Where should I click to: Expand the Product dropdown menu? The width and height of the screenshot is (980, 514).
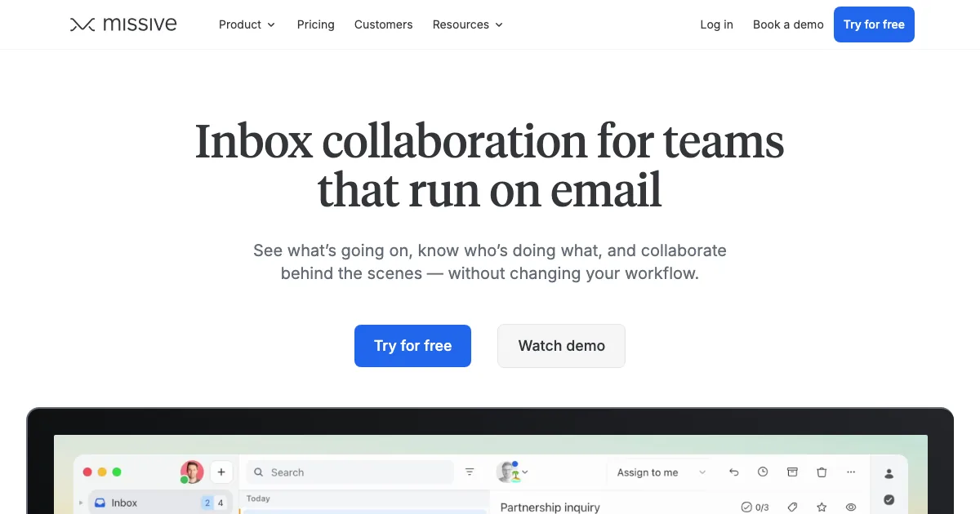tap(247, 24)
